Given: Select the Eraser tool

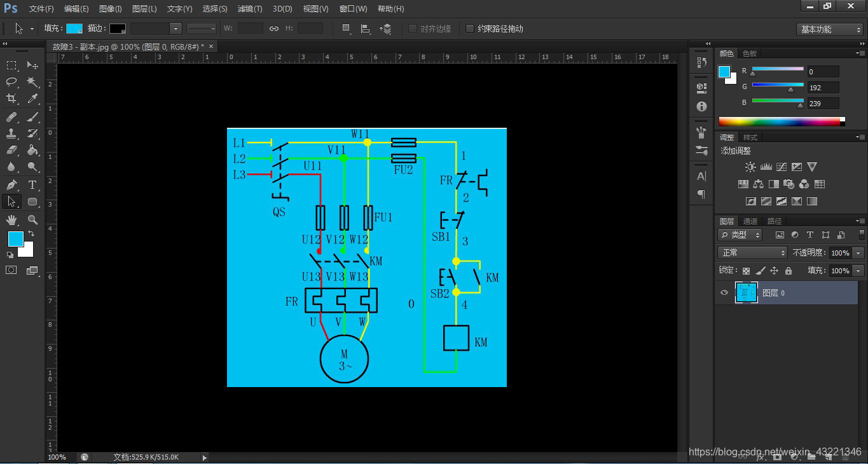Looking at the screenshot, I should coord(11,150).
